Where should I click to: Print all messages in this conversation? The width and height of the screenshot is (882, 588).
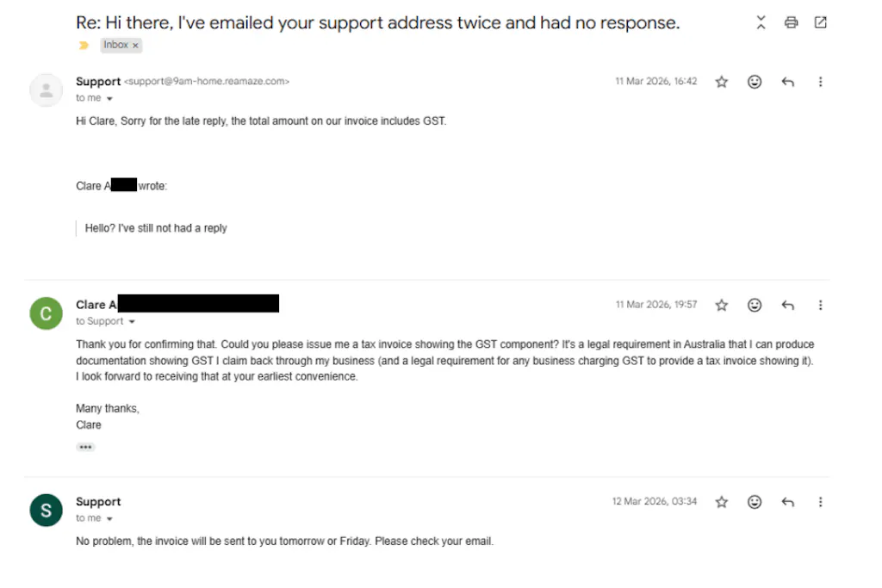pos(791,23)
